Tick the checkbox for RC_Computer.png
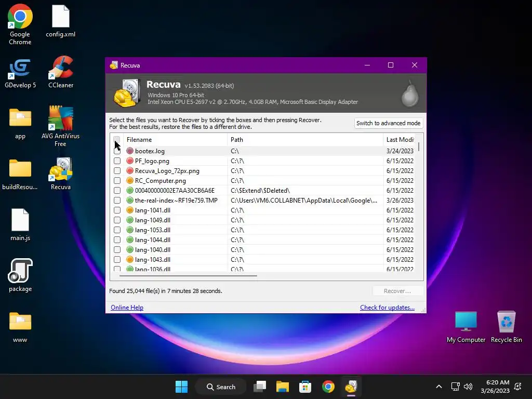532x399 pixels. click(x=117, y=180)
